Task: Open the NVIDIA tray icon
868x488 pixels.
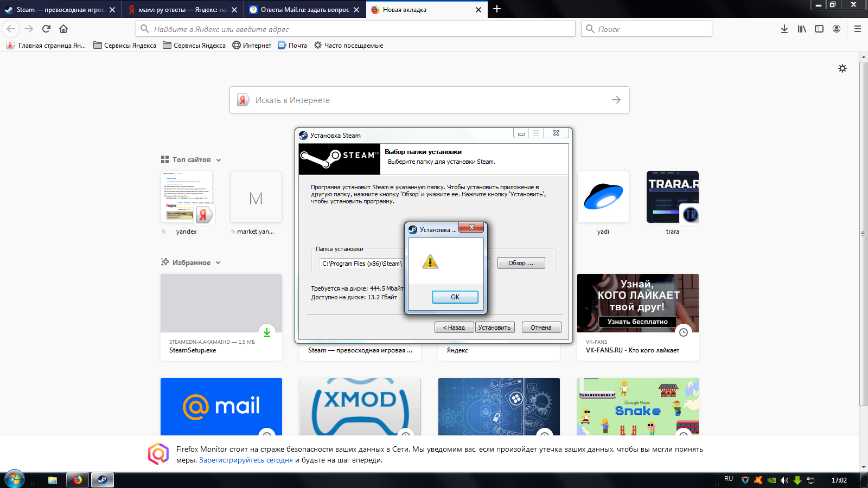Action: click(771, 480)
